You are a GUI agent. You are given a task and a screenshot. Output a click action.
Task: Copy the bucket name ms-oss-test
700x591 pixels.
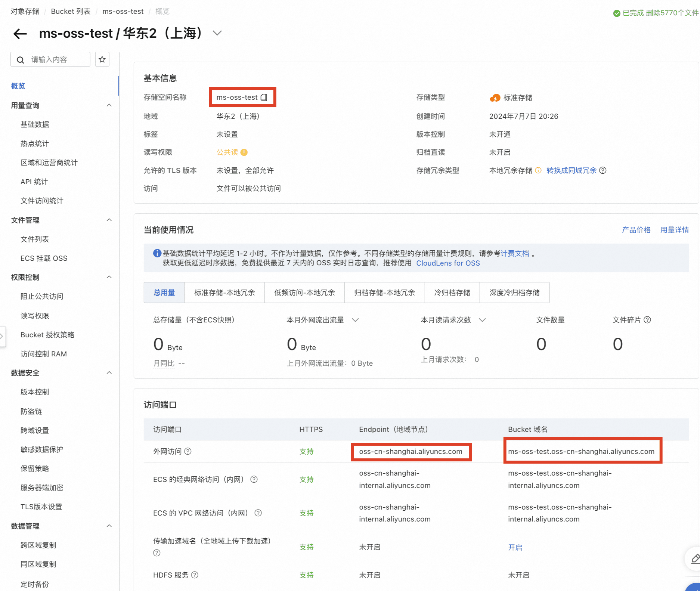(x=264, y=98)
